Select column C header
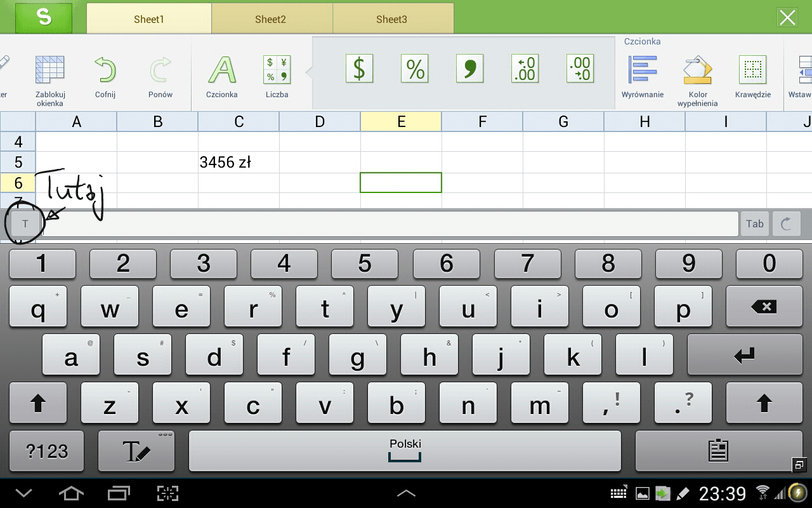This screenshot has width=812, height=508. click(239, 122)
